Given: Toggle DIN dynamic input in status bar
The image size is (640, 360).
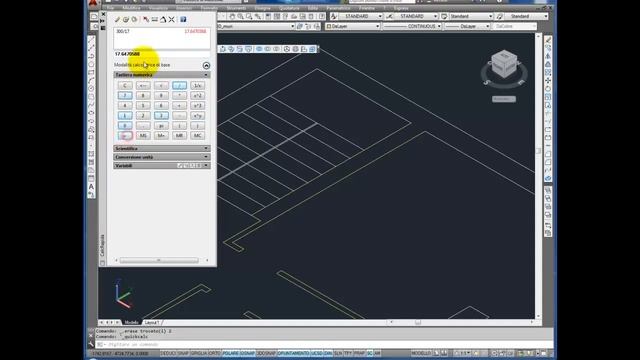Looking at the screenshot, I should click(328, 353).
